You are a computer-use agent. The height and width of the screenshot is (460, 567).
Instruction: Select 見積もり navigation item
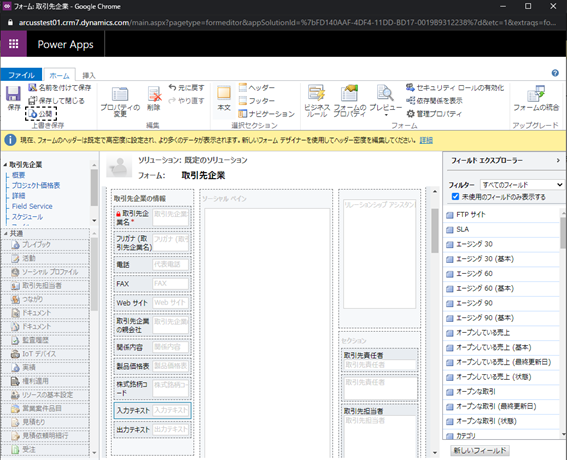[x=45, y=422]
